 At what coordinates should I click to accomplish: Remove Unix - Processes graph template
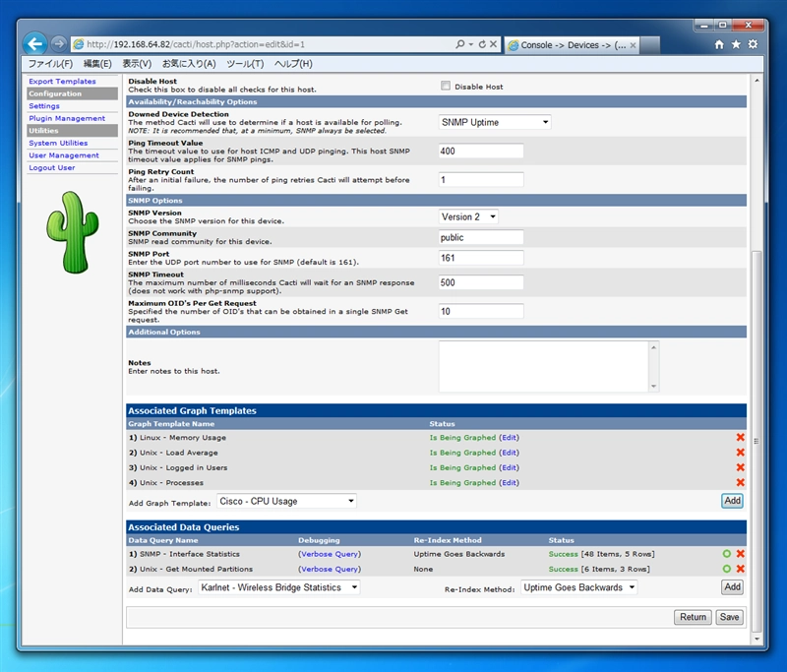point(740,482)
